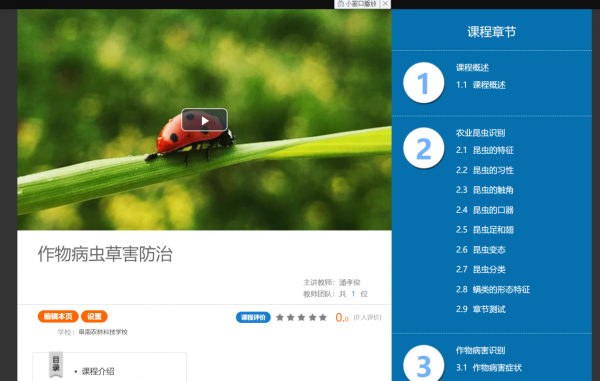Click the 编辑本页 button
The image size is (600, 381).
(x=58, y=316)
